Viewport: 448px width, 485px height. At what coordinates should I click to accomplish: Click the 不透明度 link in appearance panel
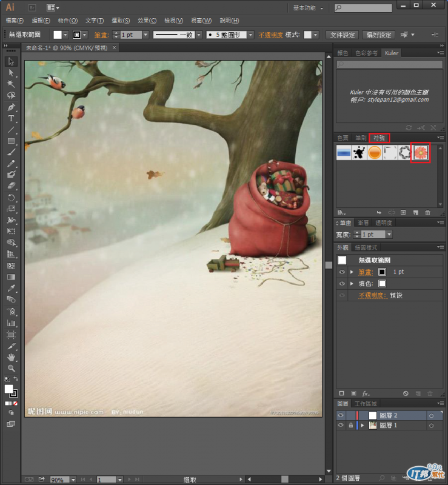coord(373,295)
